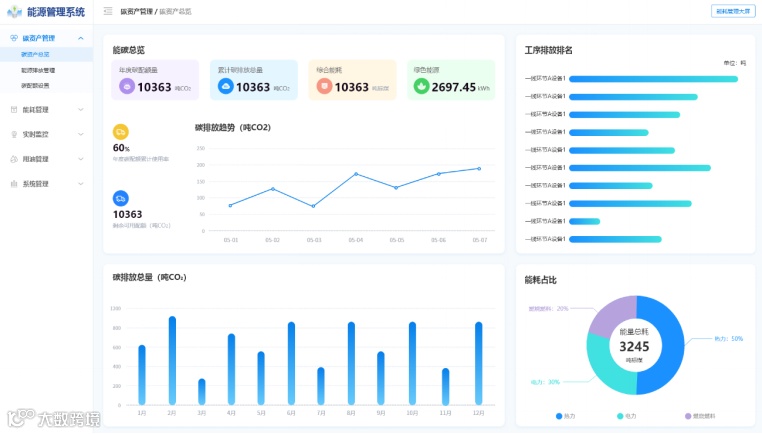Click the 绿色能源 2697.45 kWh card
The width and height of the screenshot is (762, 434).
(x=451, y=80)
